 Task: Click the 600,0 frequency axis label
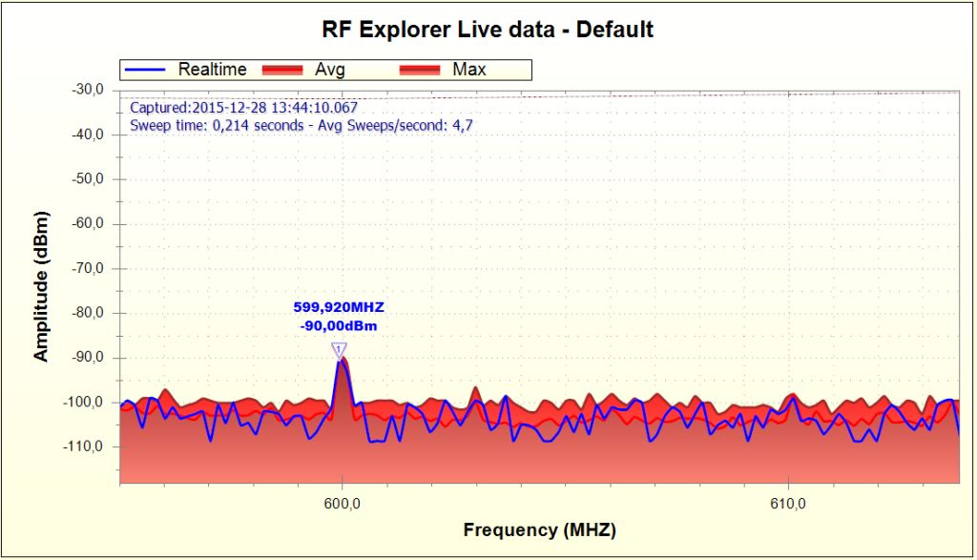pyautogui.click(x=343, y=504)
